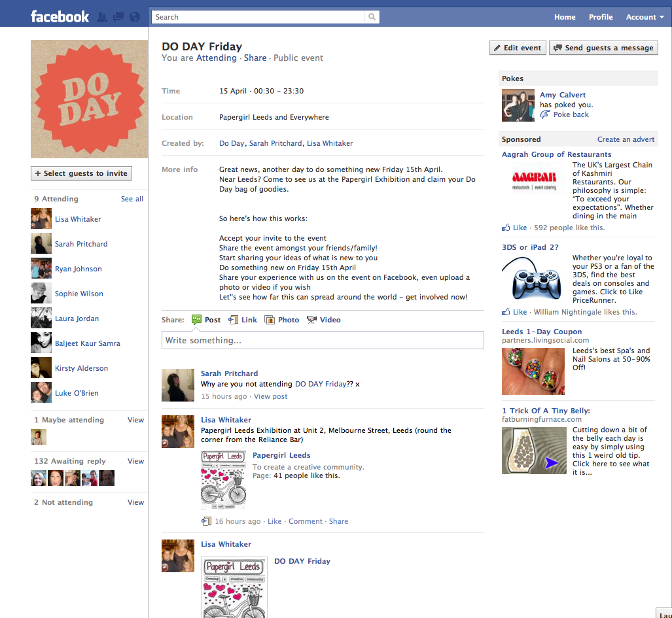The image size is (672, 618).
Task: Open Sarah Pritchard's attendee photo
Action: [x=41, y=243]
